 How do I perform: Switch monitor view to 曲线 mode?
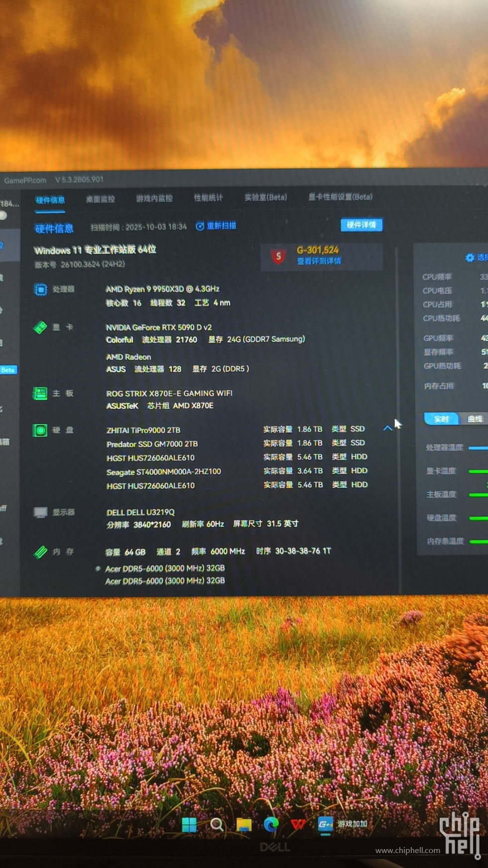coord(475,419)
